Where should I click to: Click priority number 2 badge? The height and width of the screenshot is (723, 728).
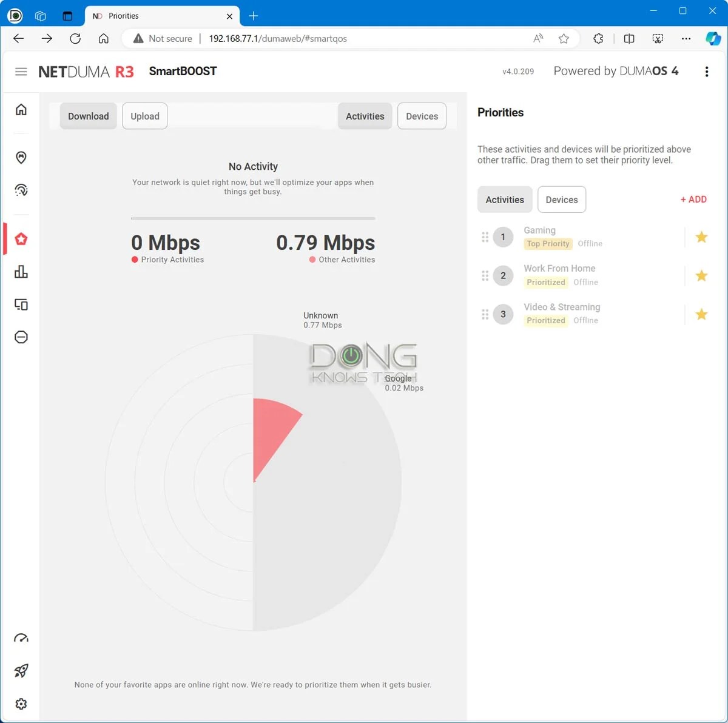[503, 276]
